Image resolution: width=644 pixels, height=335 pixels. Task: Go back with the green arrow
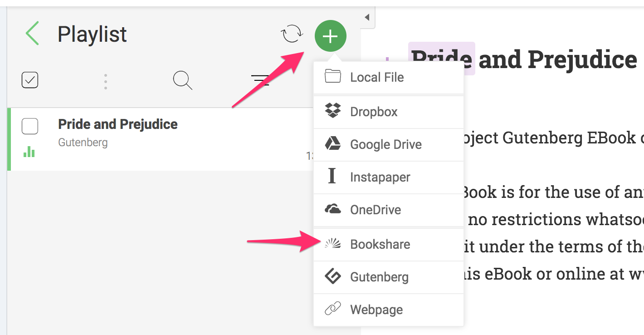point(33,34)
